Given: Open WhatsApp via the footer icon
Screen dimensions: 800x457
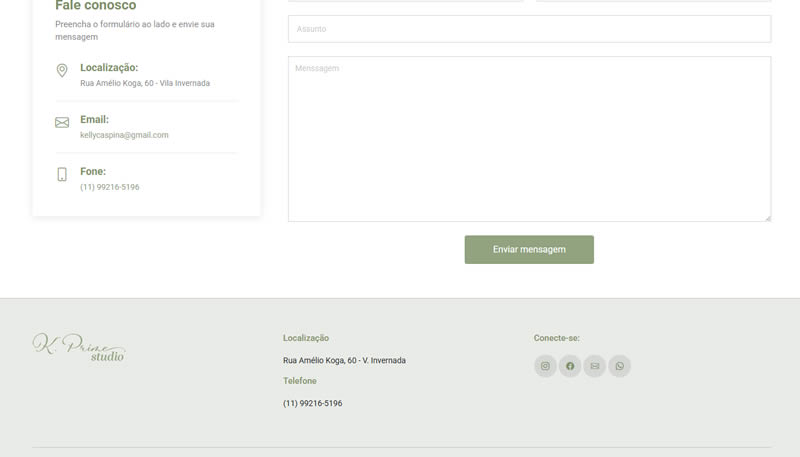Looking at the screenshot, I should click(620, 366).
